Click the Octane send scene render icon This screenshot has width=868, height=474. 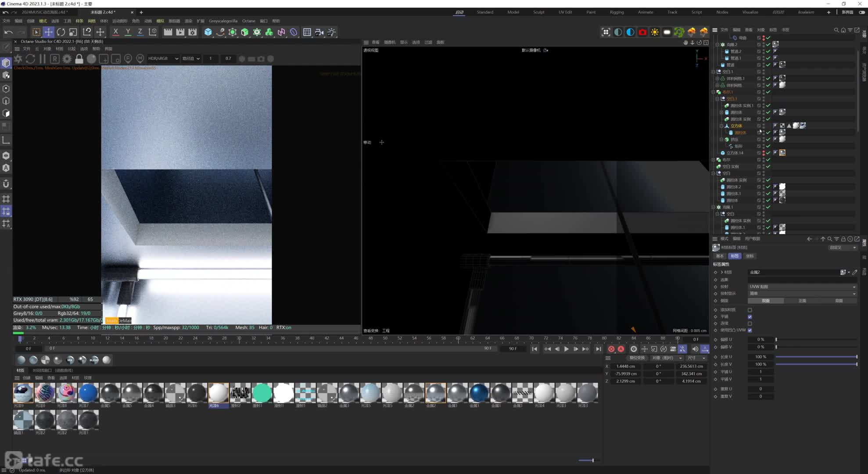pos(18,59)
